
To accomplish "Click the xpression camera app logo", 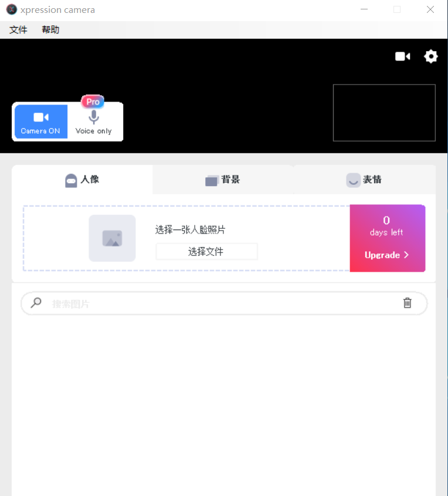I will click(12, 9).
